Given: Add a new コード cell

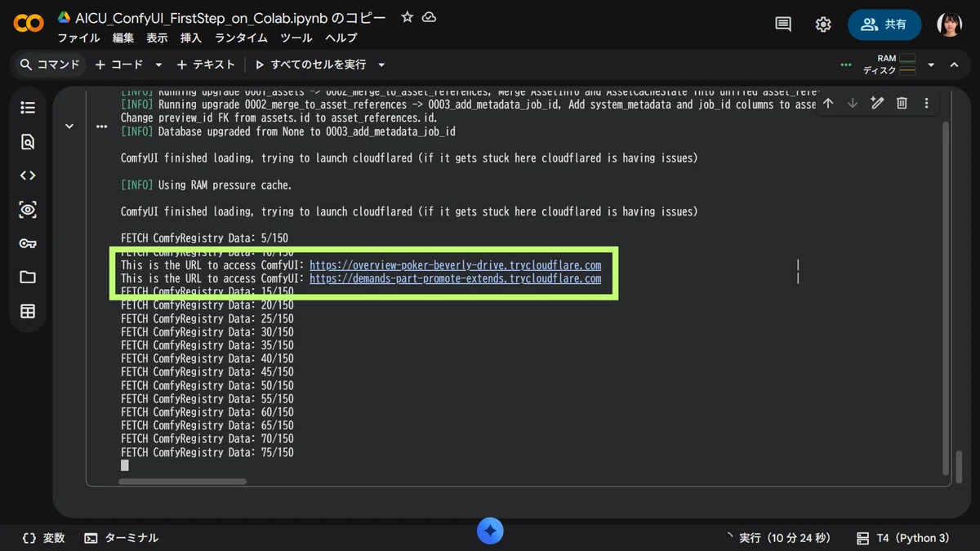Looking at the screenshot, I should pyautogui.click(x=119, y=64).
